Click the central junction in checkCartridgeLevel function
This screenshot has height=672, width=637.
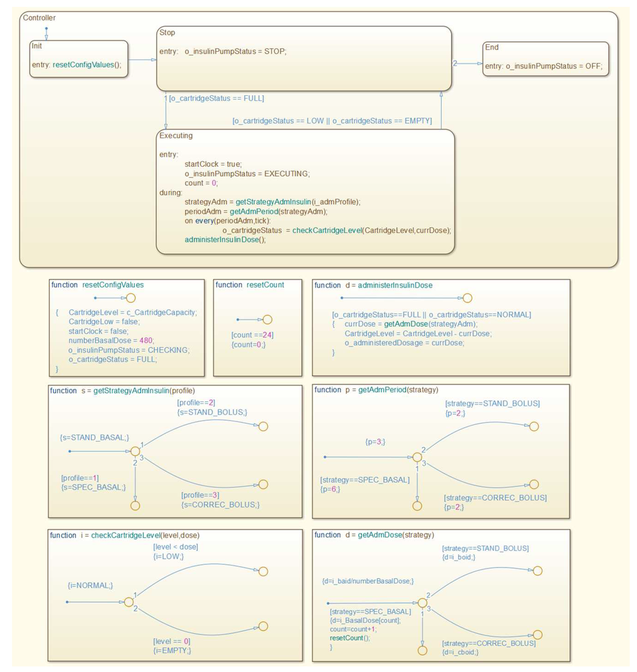tap(128, 602)
